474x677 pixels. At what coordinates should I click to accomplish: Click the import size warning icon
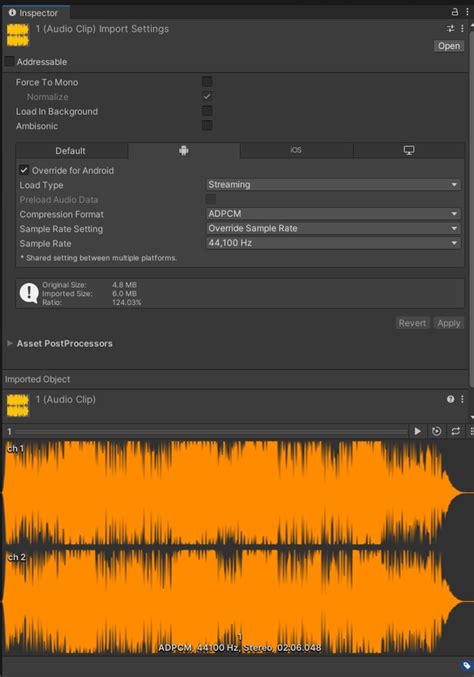[x=29, y=293]
